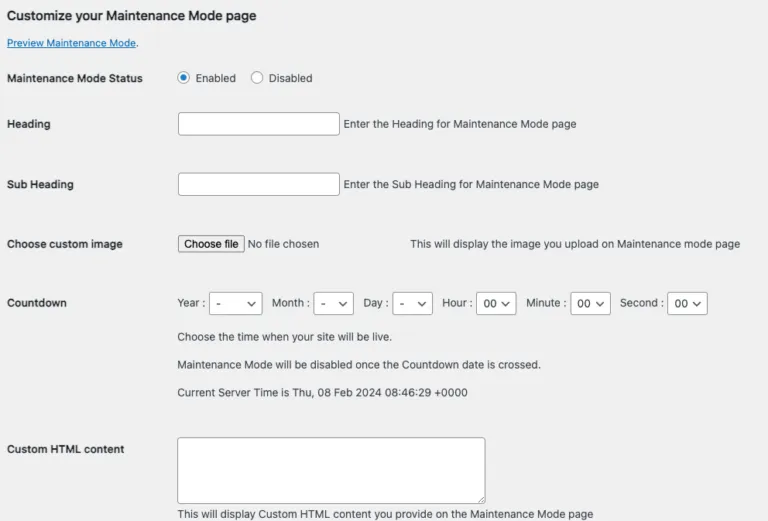Open the Countdown Month dropdown
The image size is (768, 521).
pos(334,304)
